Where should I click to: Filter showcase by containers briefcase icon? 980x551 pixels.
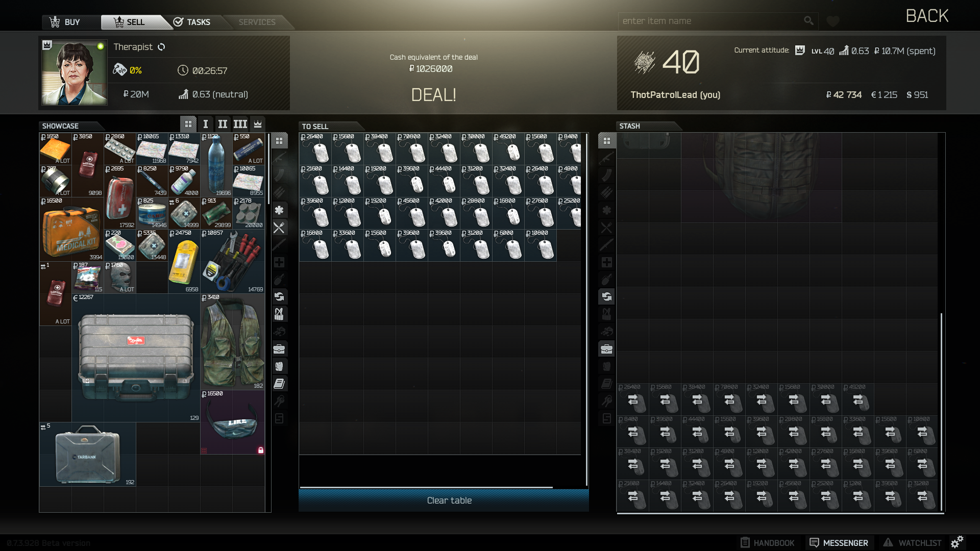coord(279,349)
